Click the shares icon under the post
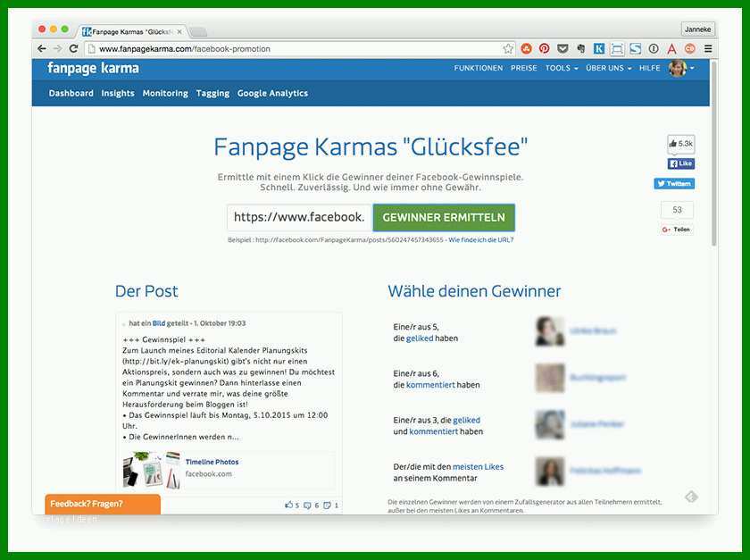This screenshot has height=560, width=750. click(327, 505)
